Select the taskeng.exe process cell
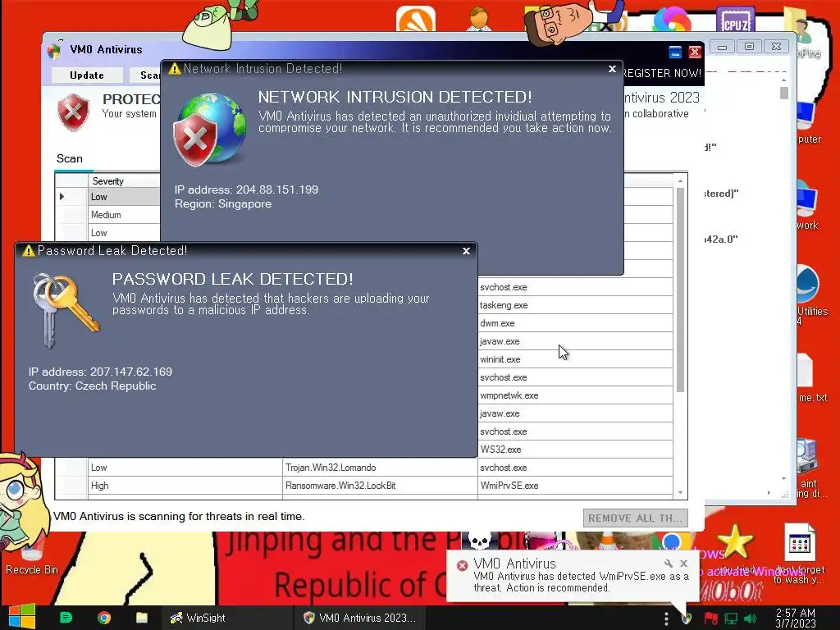Viewport: 840px width, 630px height. 575,305
